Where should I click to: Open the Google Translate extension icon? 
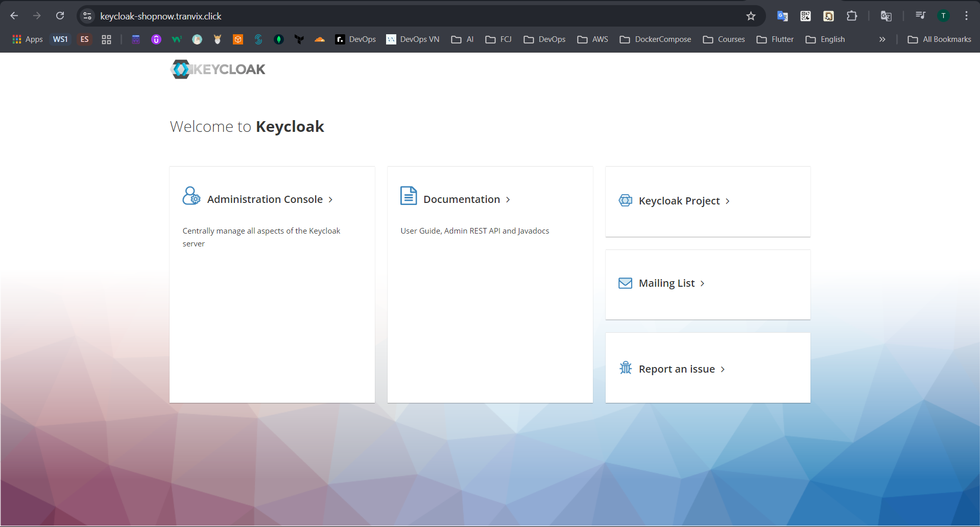[x=782, y=16]
